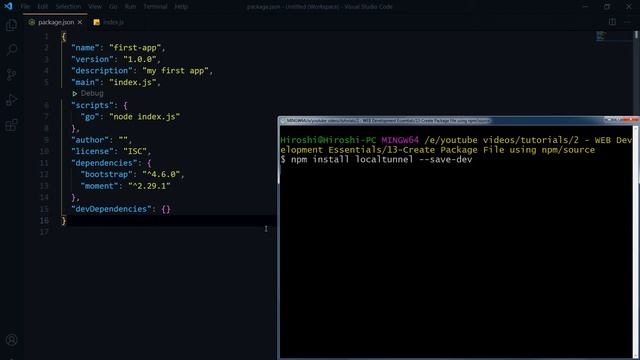Click the MINGW64 label in terminal prompt

(x=400, y=140)
